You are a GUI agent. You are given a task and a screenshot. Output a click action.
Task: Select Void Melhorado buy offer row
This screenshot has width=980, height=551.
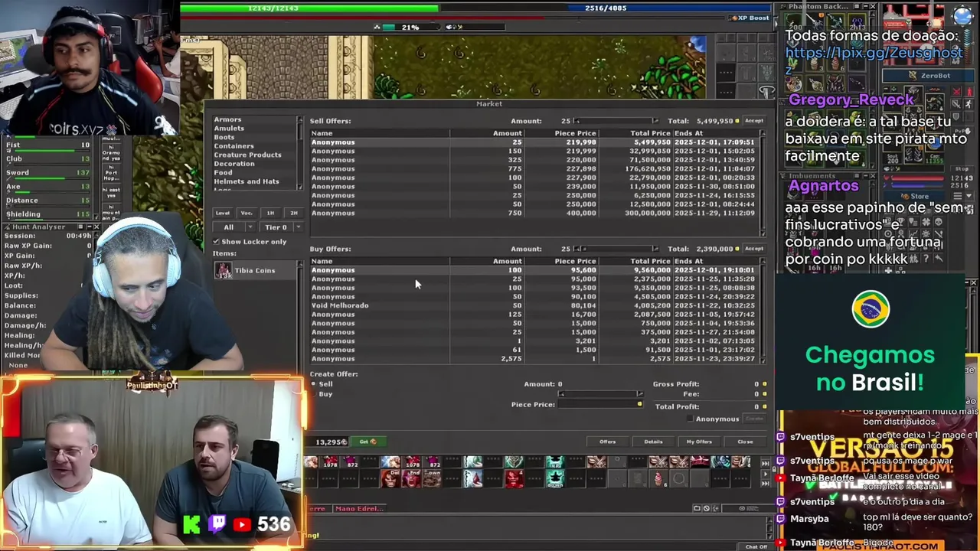click(533, 305)
